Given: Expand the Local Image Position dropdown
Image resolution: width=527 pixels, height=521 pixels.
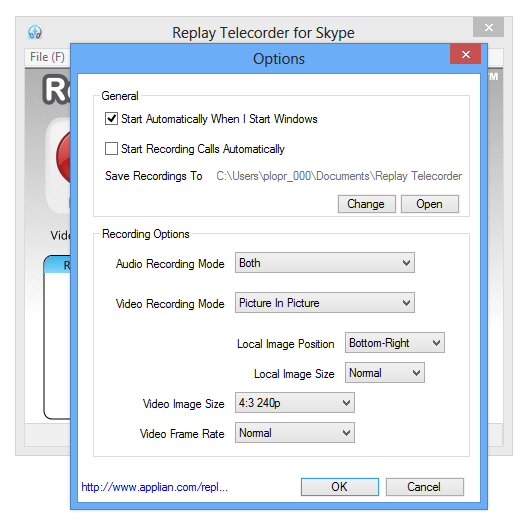Looking at the screenshot, I should tap(395, 343).
